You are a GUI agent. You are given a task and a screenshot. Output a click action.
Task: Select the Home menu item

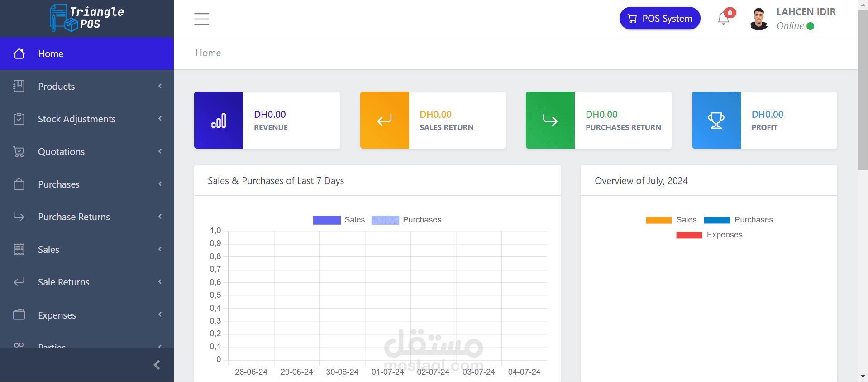[87, 53]
